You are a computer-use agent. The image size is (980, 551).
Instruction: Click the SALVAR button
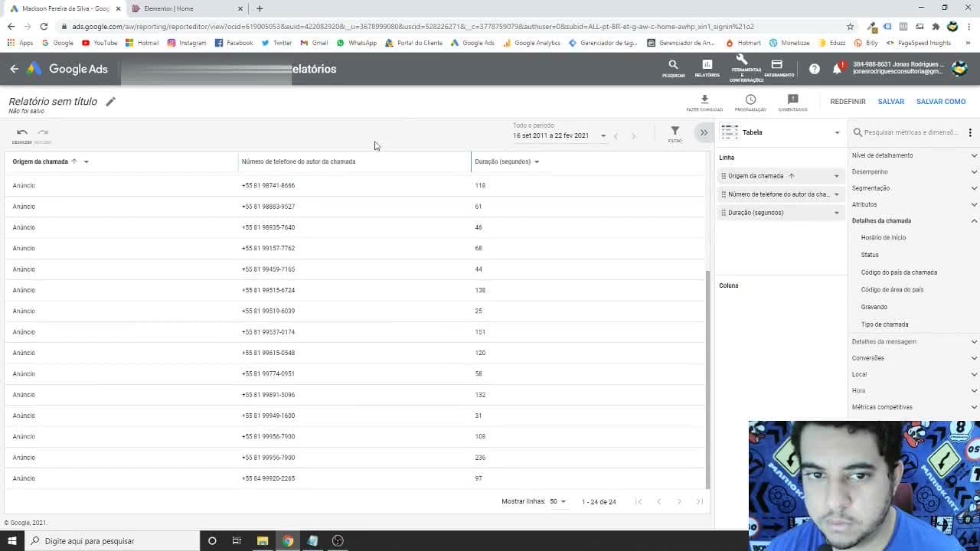(891, 102)
